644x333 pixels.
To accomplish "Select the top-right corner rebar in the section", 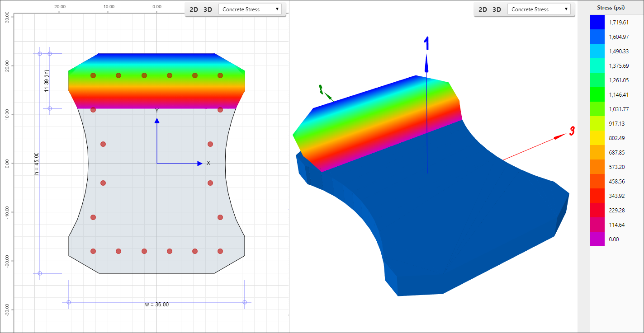I will click(x=220, y=75).
